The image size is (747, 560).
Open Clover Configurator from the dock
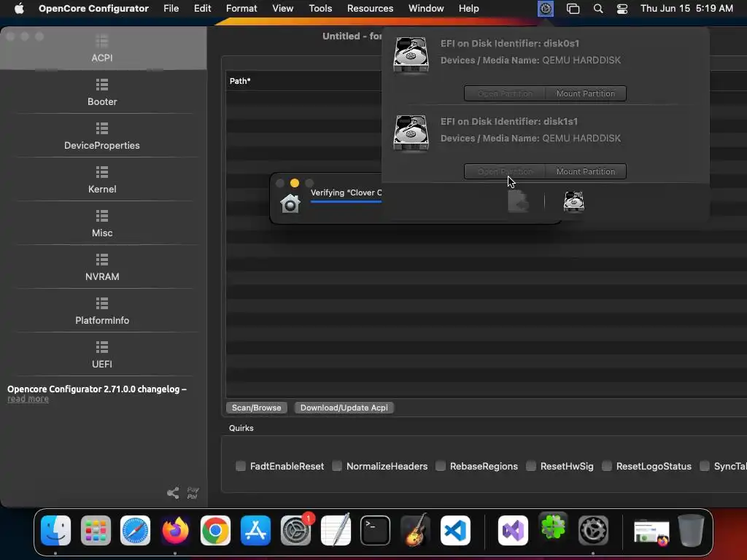(553, 528)
